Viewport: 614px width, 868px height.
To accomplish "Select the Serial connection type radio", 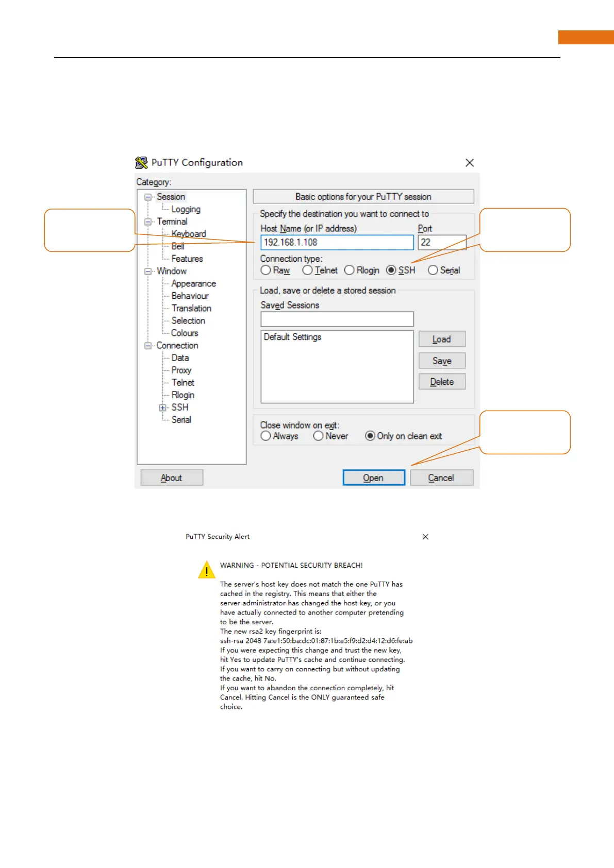I will 444,270.
